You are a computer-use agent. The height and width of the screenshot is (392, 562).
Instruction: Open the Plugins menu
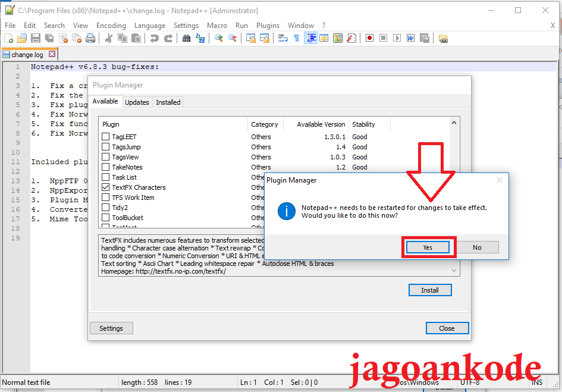[x=268, y=26]
